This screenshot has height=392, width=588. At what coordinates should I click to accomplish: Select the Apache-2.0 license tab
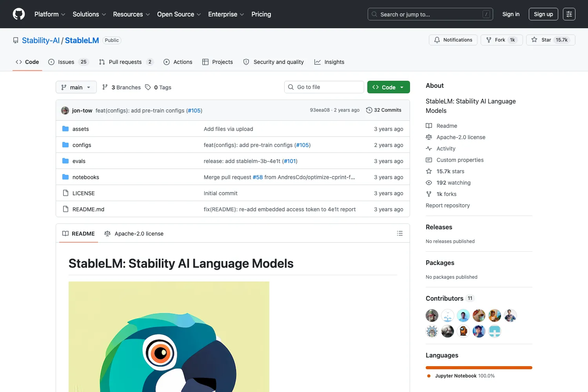[x=134, y=234]
